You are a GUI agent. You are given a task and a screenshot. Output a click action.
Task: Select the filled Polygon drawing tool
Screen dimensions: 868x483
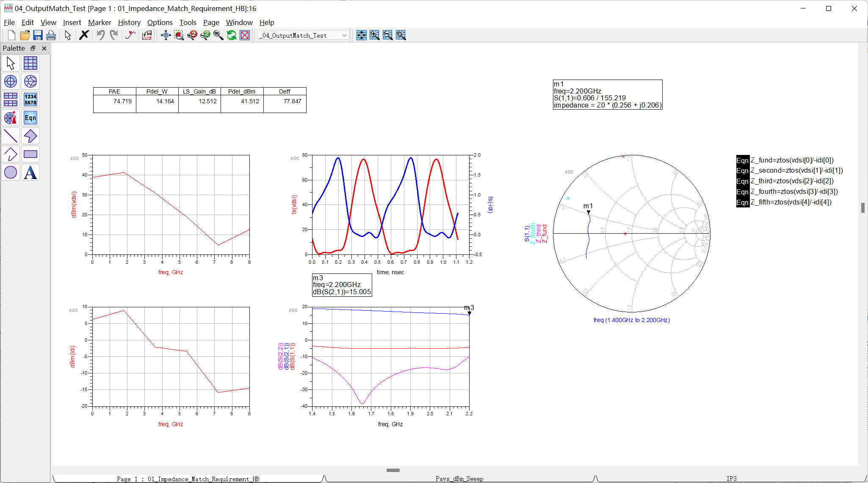[30, 136]
